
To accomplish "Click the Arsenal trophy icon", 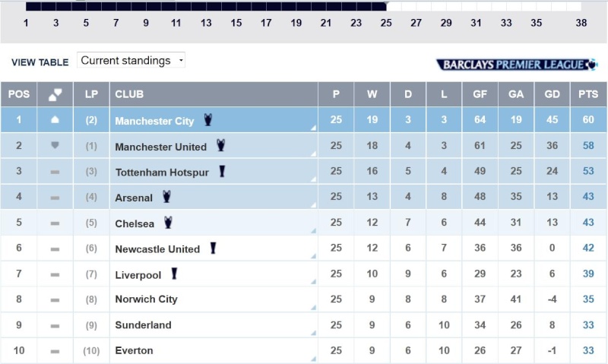I will pyautogui.click(x=167, y=197).
